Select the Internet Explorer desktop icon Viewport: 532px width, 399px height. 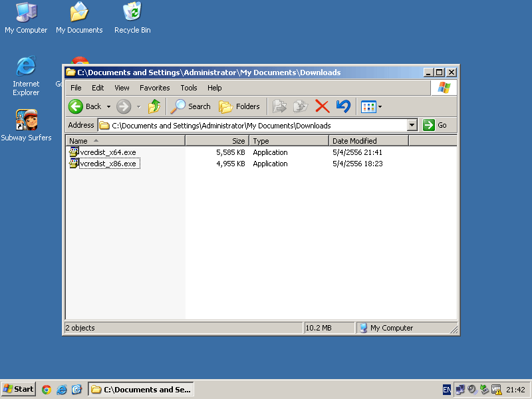tap(26, 76)
